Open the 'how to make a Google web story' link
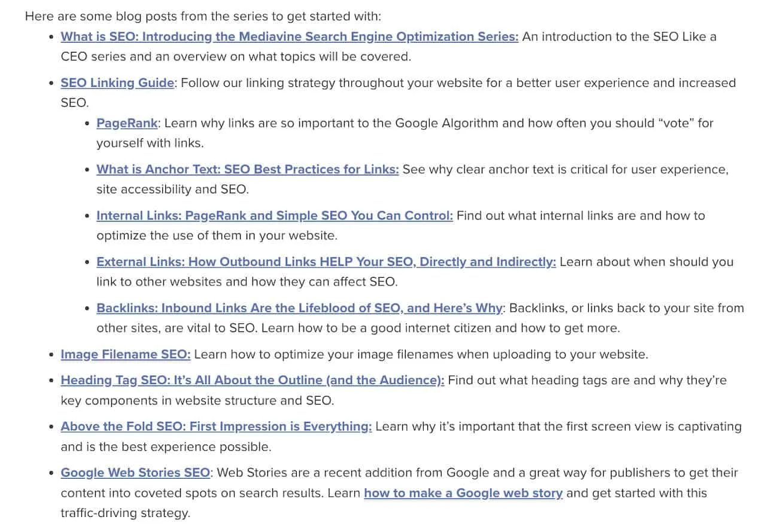Screen dimensions: 766x532 pyautogui.click(x=463, y=494)
